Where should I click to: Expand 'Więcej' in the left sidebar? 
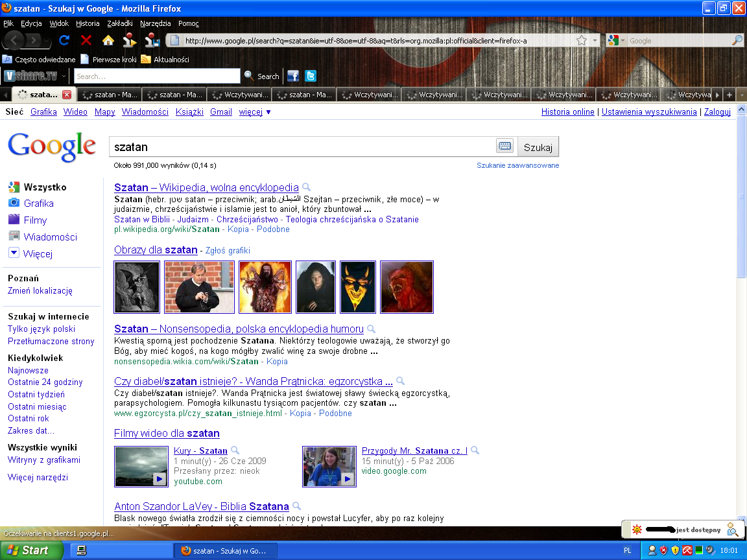(x=38, y=253)
